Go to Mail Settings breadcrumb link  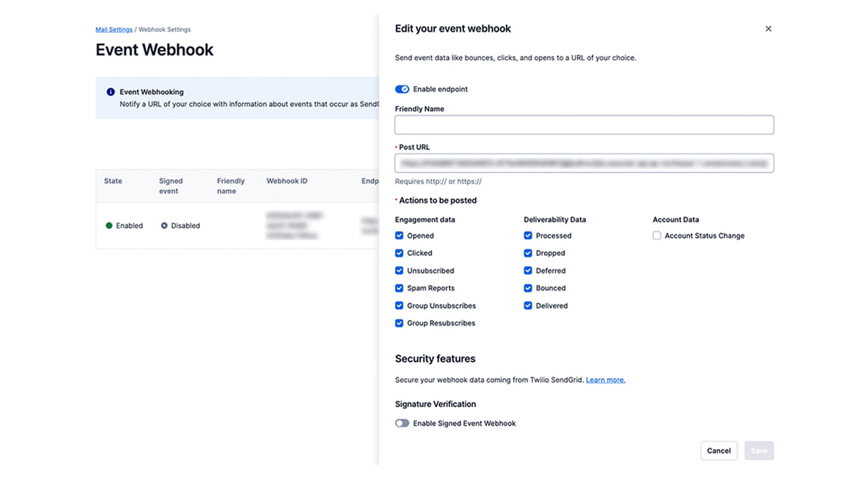coord(114,30)
